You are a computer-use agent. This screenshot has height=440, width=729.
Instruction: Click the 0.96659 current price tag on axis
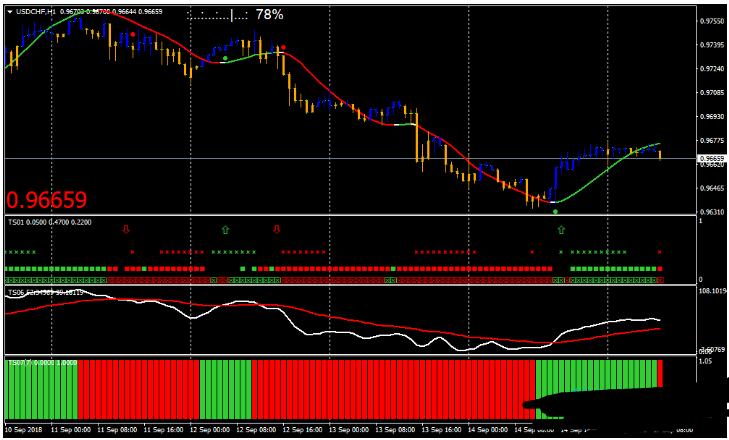point(711,159)
